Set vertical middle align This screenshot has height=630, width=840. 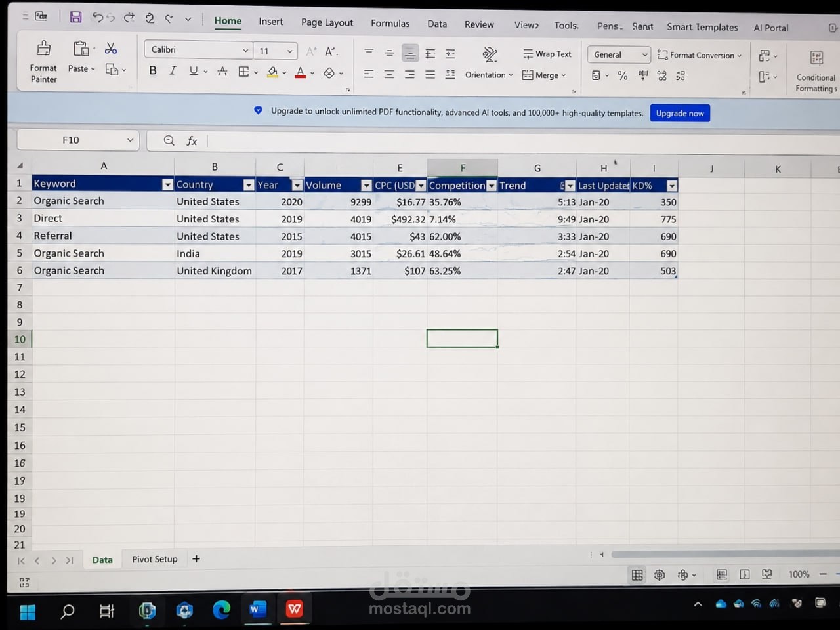[x=389, y=52]
